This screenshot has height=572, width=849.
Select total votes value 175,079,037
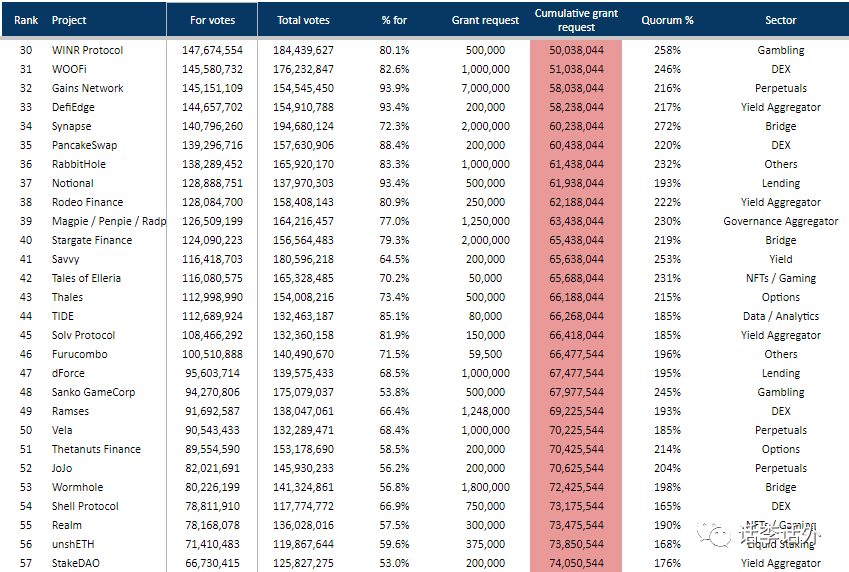303,392
